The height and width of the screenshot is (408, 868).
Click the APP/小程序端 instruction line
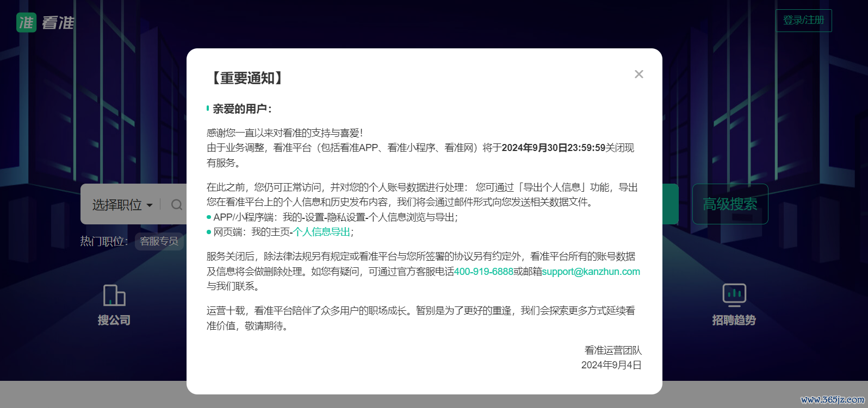pos(332,217)
